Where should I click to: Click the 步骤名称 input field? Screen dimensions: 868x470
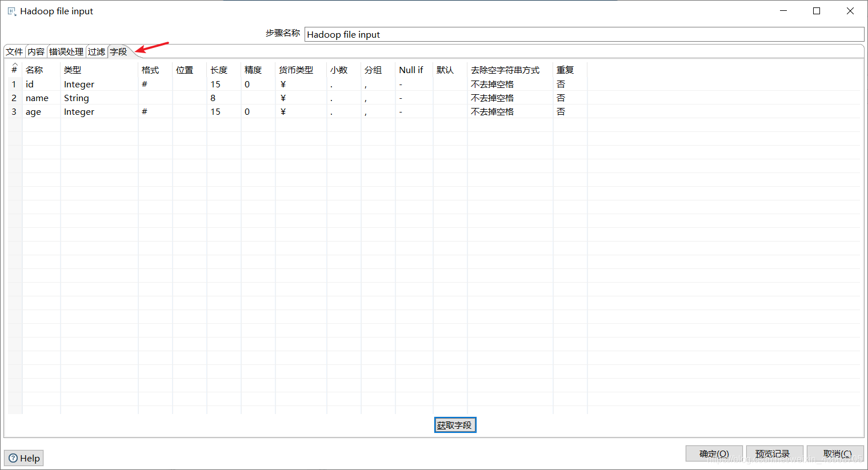(584, 34)
